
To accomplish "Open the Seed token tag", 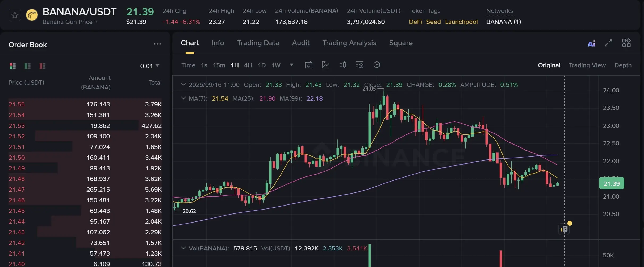I will (433, 22).
